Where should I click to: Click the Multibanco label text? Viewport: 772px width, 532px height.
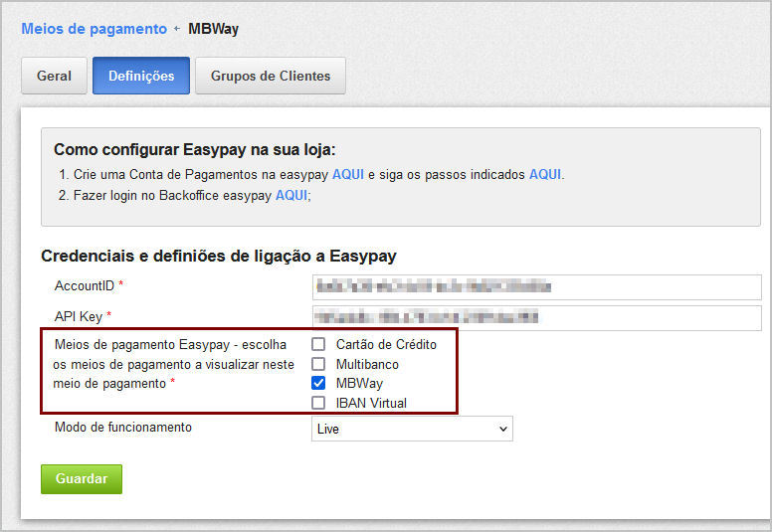coord(367,364)
